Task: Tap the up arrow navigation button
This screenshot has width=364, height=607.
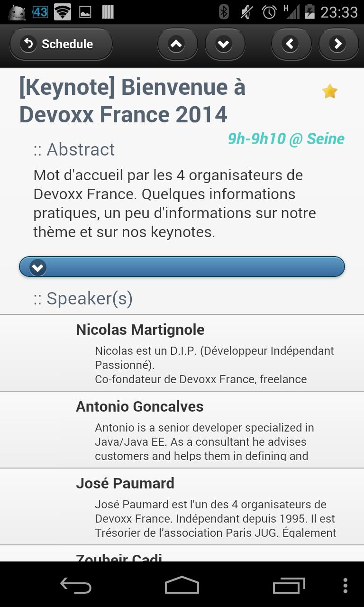Action: tap(177, 44)
